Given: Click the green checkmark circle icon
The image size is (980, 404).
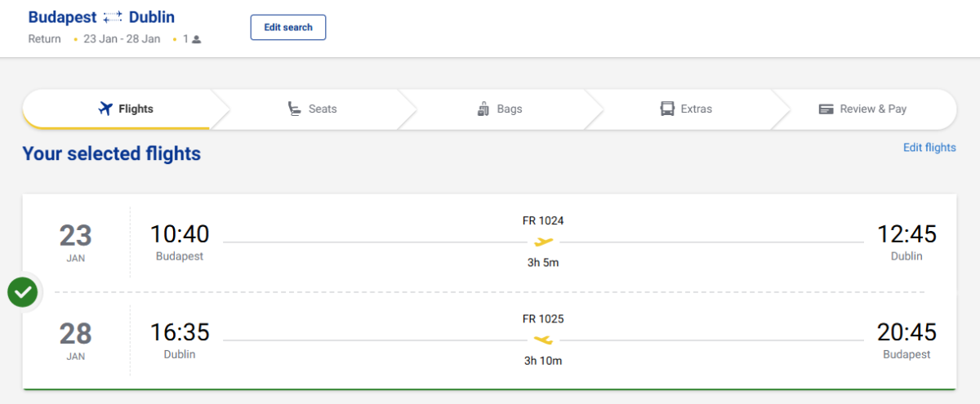Looking at the screenshot, I should click(22, 291).
